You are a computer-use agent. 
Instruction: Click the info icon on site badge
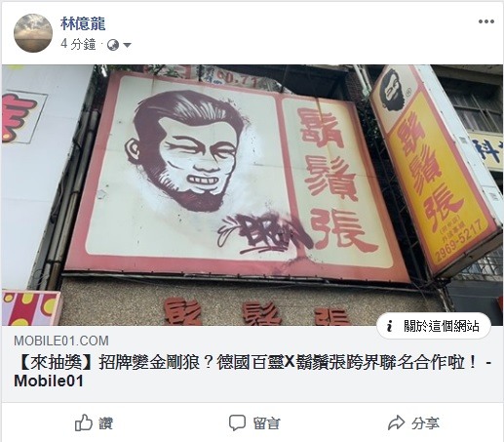coord(390,326)
